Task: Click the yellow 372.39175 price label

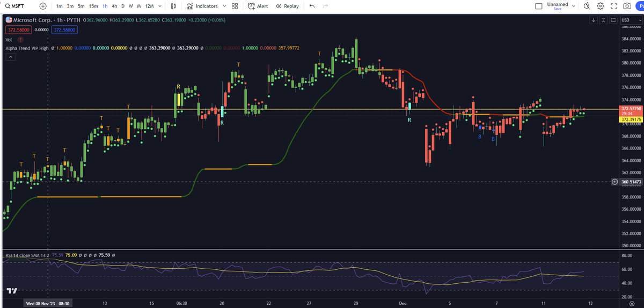Action: point(632,119)
